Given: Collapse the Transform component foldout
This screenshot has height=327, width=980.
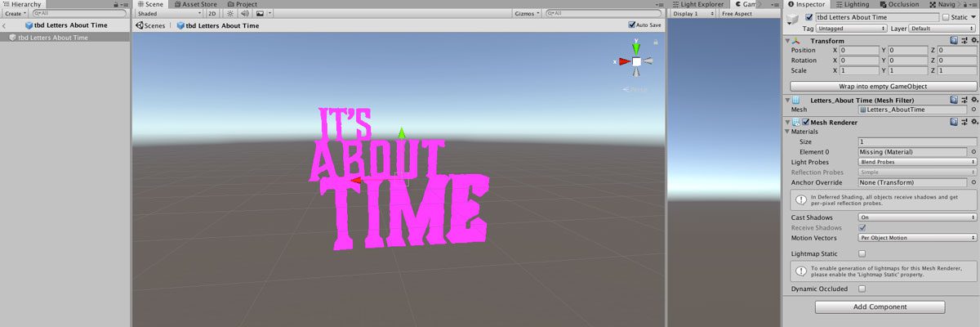Looking at the screenshot, I should tap(787, 41).
